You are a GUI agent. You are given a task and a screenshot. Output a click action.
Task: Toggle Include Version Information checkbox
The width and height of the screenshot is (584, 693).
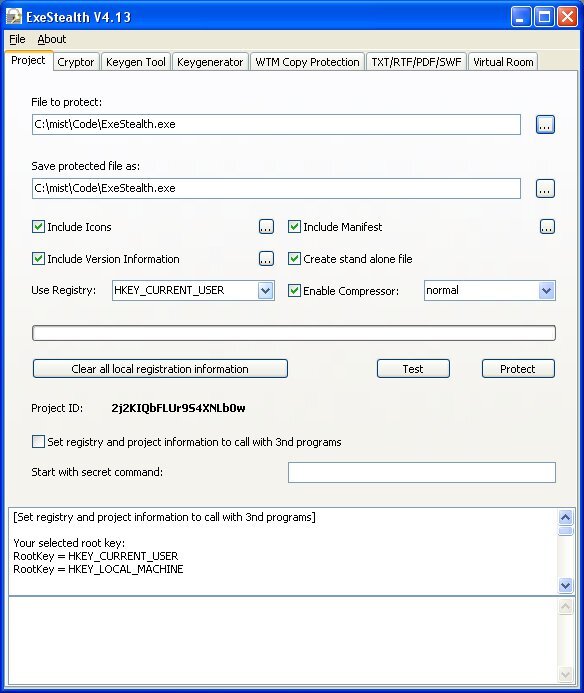[x=38, y=259]
